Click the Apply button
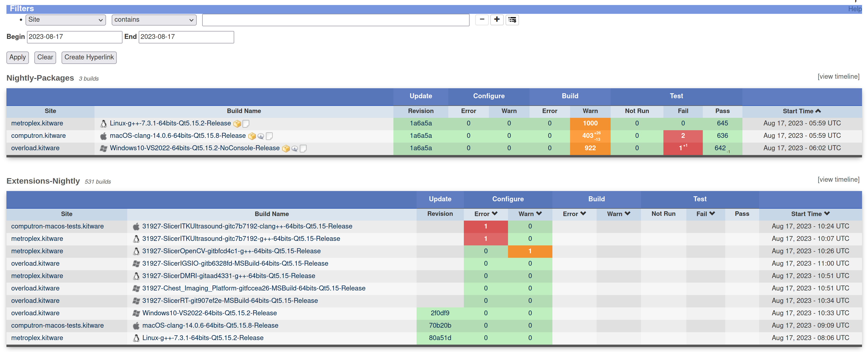This screenshot has width=868, height=352. pyautogui.click(x=17, y=57)
